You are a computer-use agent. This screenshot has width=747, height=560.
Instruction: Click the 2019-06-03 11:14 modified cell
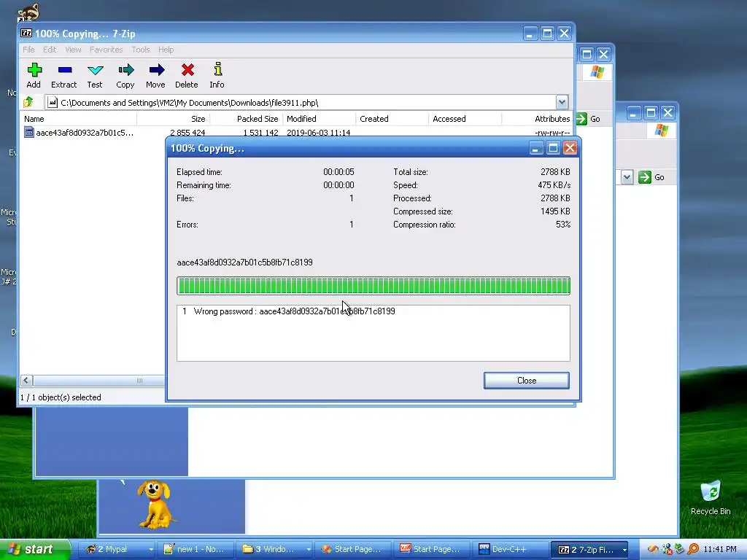pos(318,133)
